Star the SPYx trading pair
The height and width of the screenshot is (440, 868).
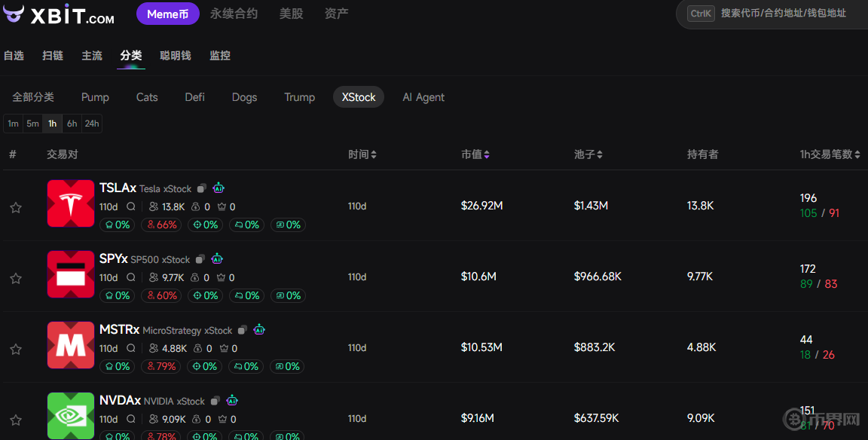(x=16, y=278)
